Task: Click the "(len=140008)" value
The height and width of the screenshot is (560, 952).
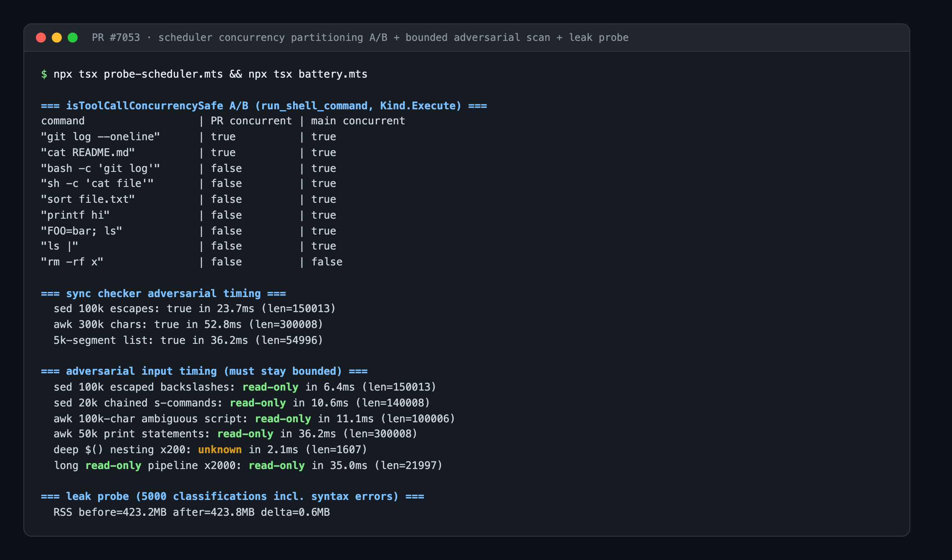Action: click(x=392, y=403)
